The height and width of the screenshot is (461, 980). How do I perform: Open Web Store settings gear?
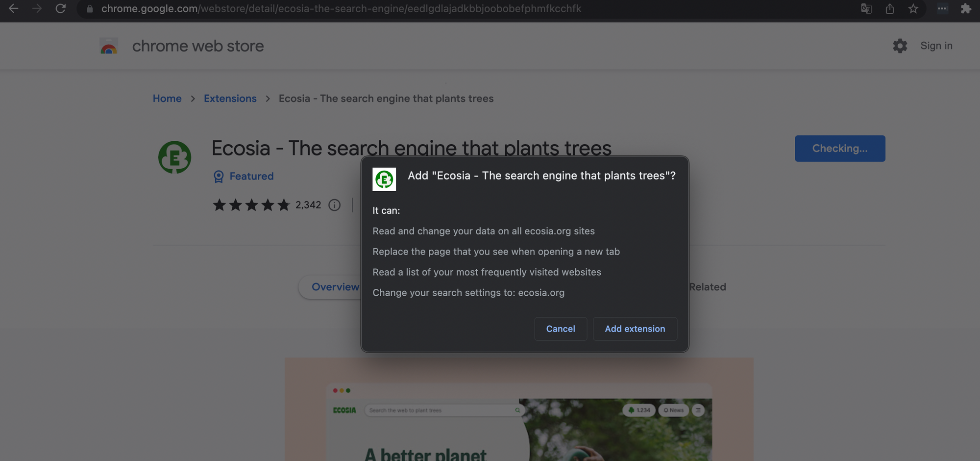coord(900,46)
